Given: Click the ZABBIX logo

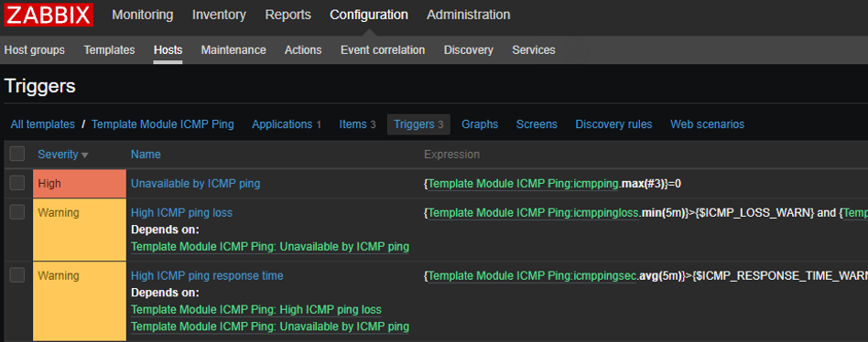Looking at the screenshot, I should click(x=49, y=15).
